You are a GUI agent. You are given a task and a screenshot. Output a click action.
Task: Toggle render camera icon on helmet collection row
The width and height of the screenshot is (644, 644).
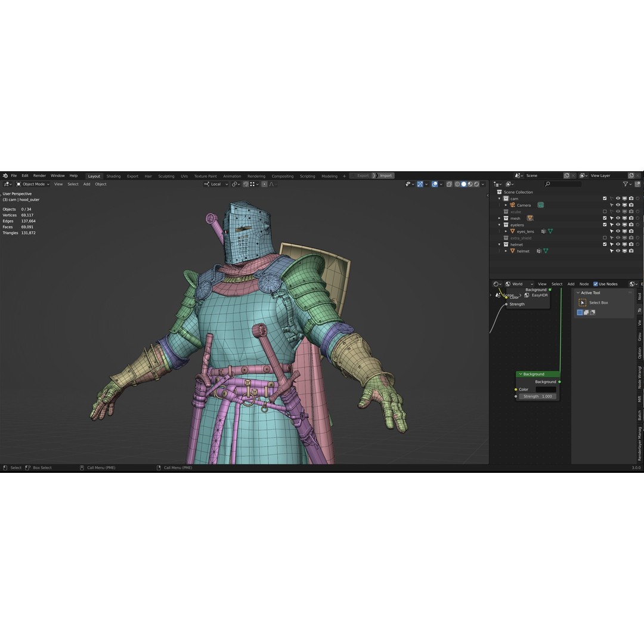(631, 244)
